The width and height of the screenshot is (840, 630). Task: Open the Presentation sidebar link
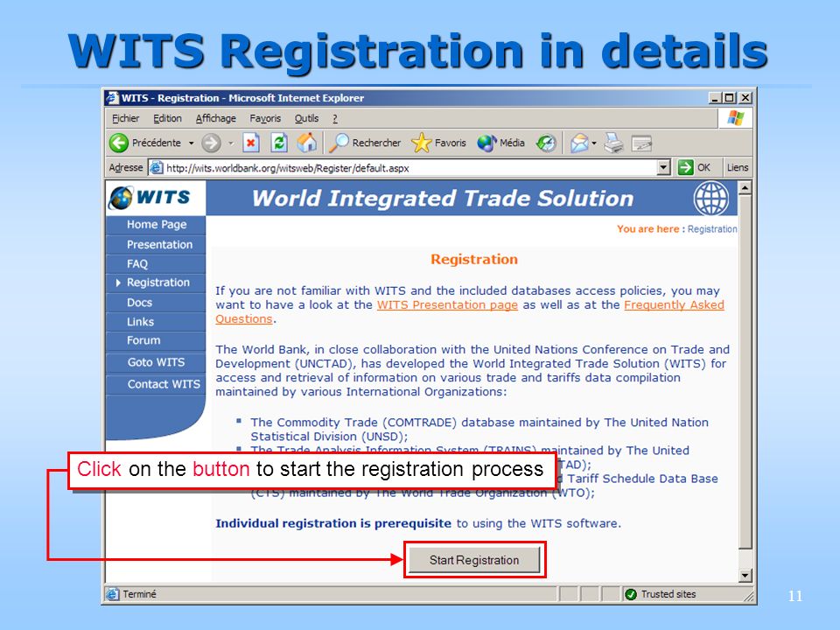click(x=159, y=244)
